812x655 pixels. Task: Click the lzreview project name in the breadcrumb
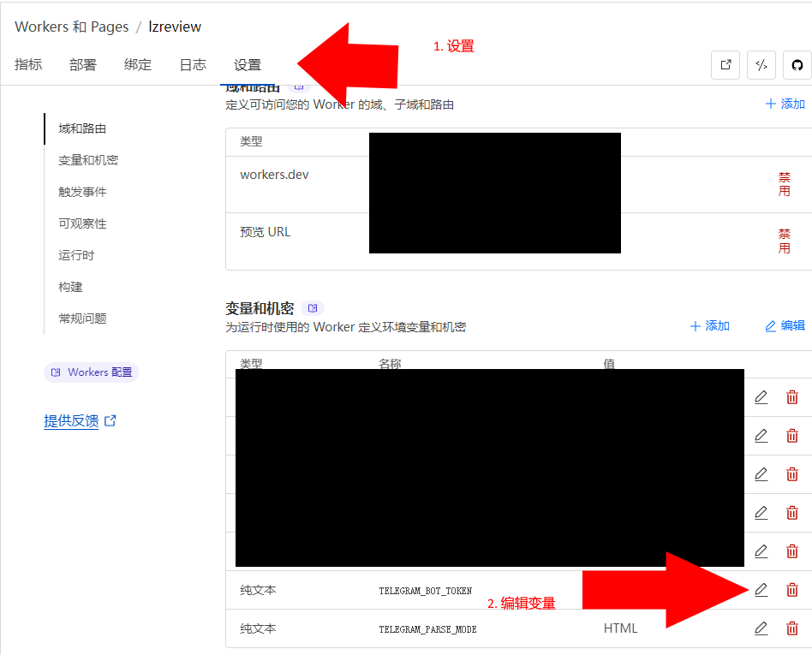(x=175, y=27)
